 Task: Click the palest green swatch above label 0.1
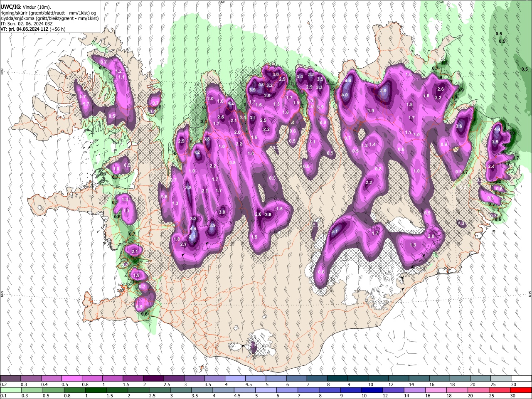[x=11, y=390]
